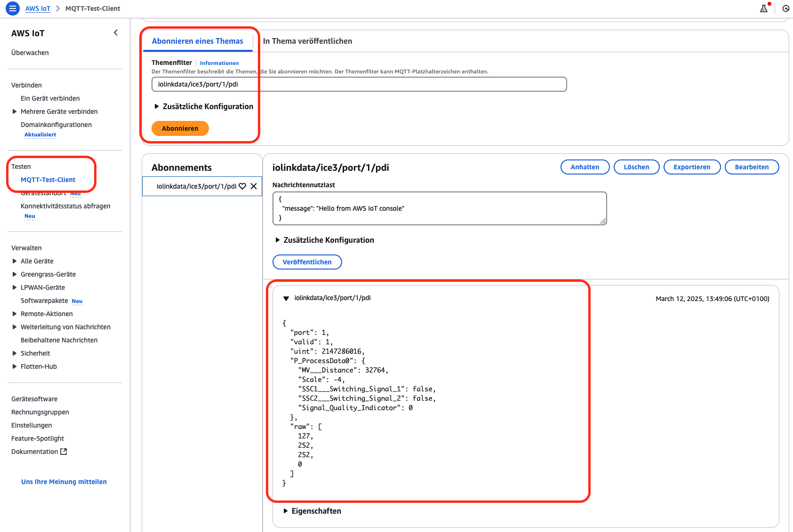The image size is (793, 532).
Task: Open Domainkonfigurationen in the sidebar
Action: 56,125
